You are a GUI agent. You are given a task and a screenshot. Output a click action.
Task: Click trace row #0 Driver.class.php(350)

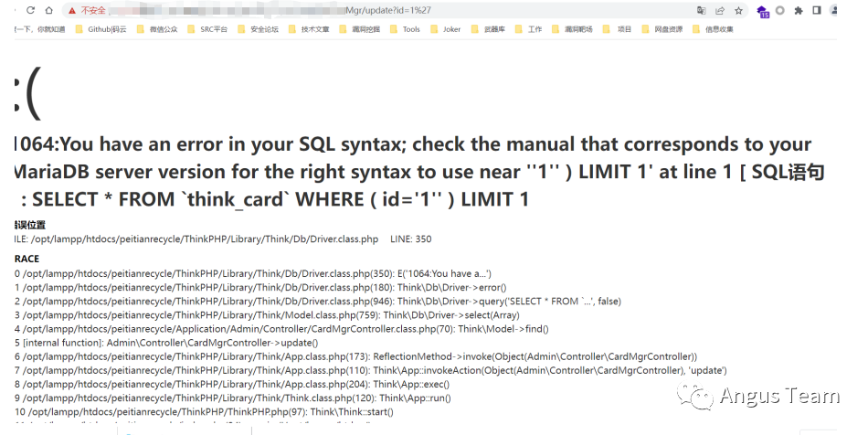(x=253, y=274)
